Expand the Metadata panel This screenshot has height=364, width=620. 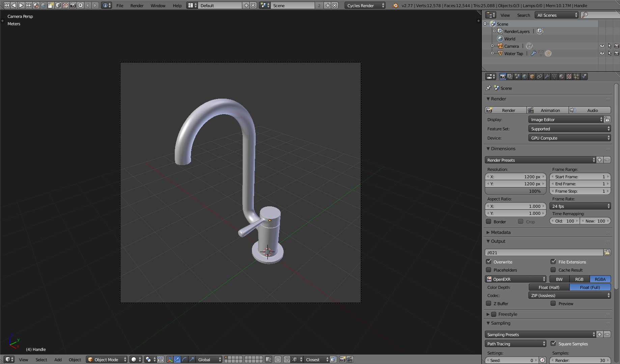click(x=500, y=232)
